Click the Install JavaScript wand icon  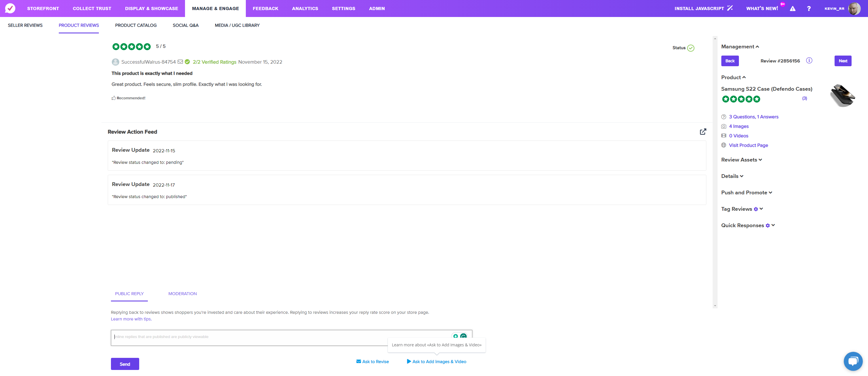tap(730, 8)
